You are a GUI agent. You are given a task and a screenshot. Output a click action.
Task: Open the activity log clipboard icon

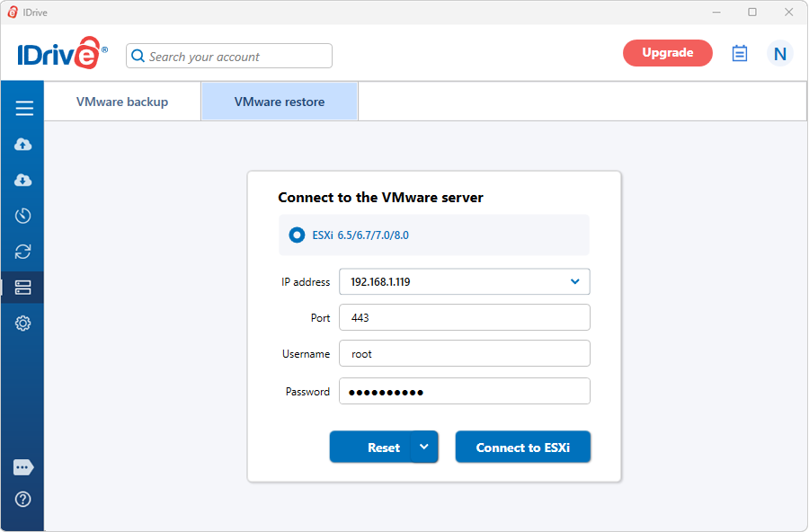coord(740,53)
